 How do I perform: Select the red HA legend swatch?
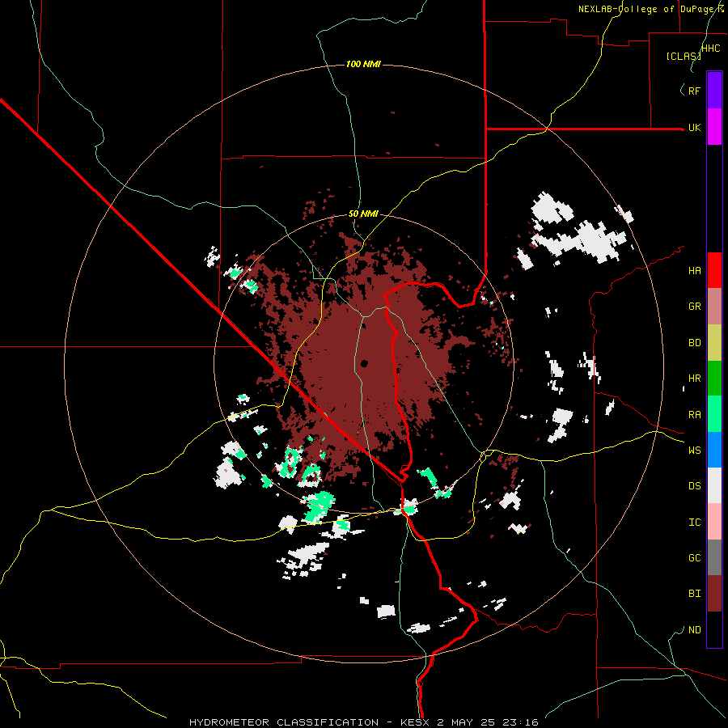(714, 270)
